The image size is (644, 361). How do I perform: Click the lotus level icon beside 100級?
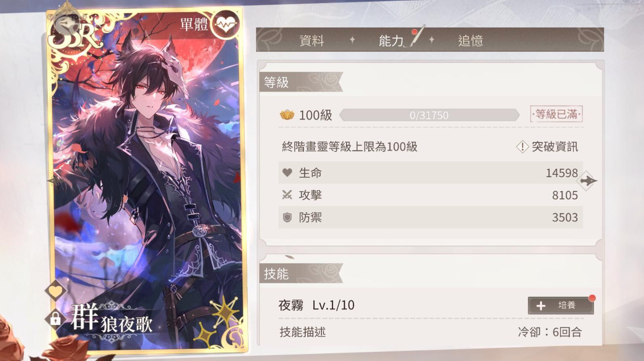(x=287, y=115)
